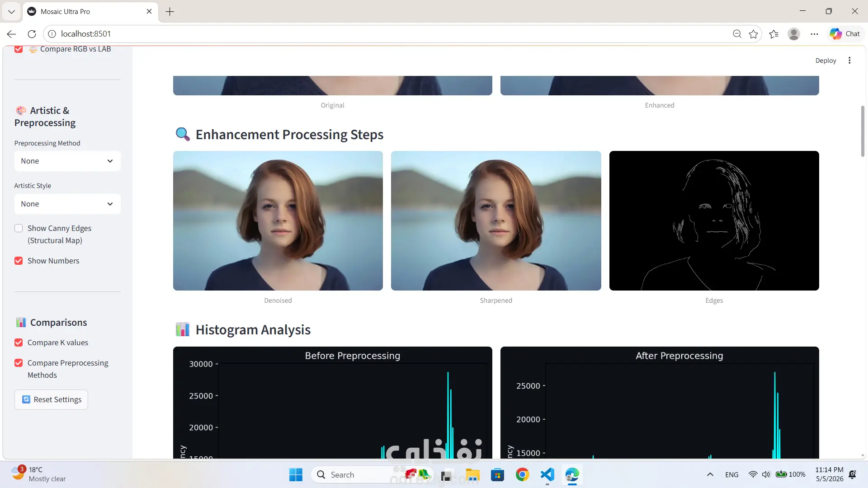This screenshot has height=488, width=868.
Task: Click the Sharpened image thumbnail
Action: click(x=496, y=221)
